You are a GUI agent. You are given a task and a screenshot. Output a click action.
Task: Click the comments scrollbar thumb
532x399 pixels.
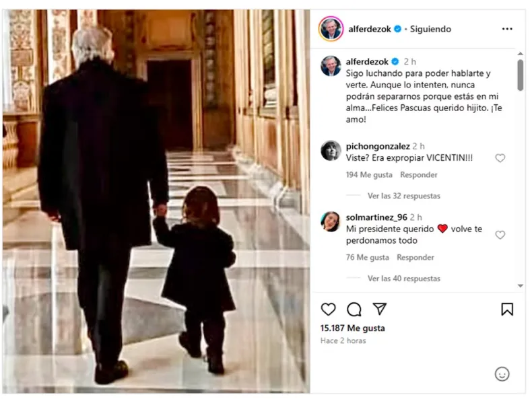[520, 75]
